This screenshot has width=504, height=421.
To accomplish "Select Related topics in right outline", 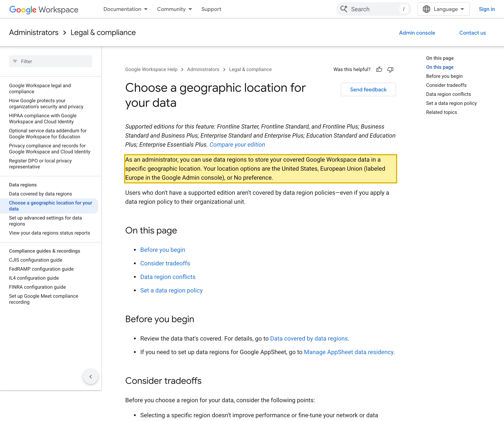I will pyautogui.click(x=441, y=112).
